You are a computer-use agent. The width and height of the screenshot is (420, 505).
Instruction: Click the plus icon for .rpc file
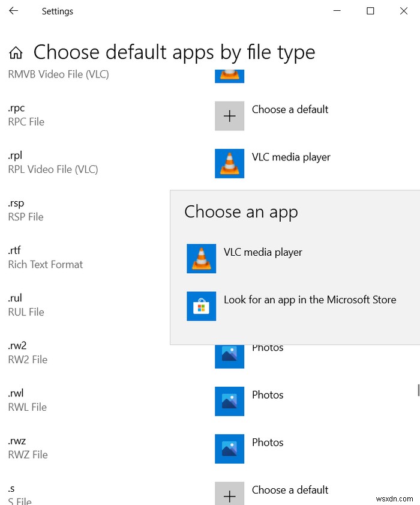coord(229,116)
